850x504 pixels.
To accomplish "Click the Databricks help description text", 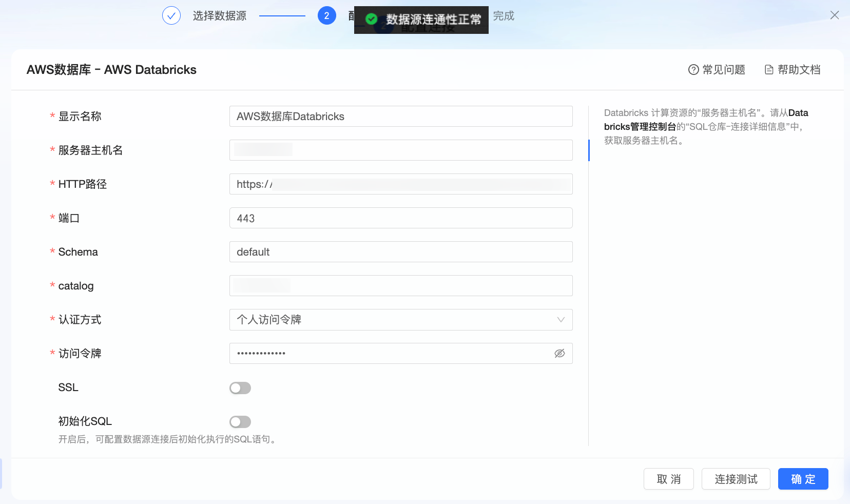I will pos(706,127).
